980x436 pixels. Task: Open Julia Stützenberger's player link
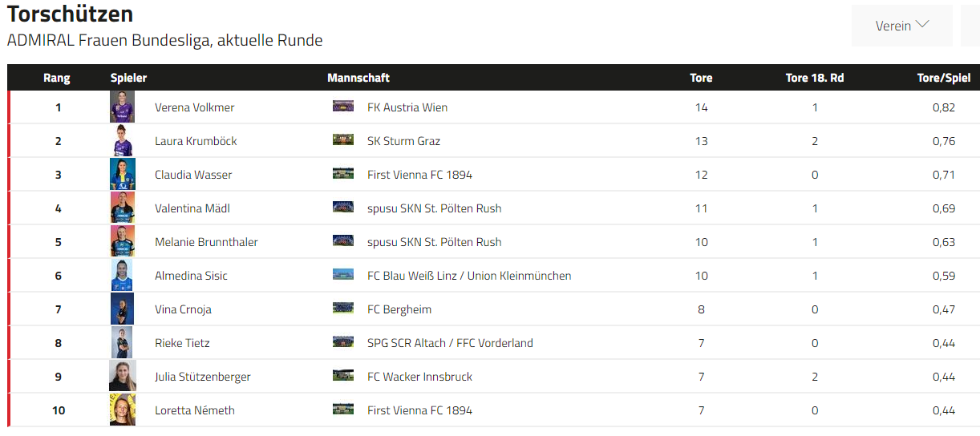coord(203,377)
